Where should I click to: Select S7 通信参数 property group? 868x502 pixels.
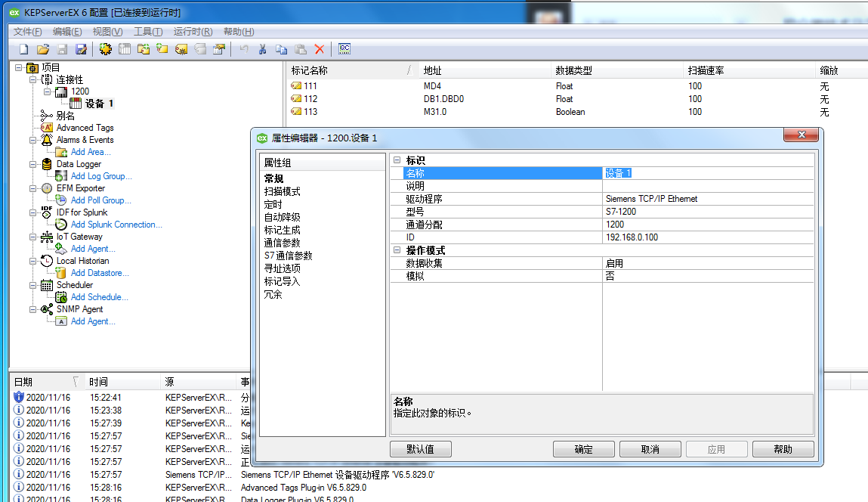click(288, 256)
